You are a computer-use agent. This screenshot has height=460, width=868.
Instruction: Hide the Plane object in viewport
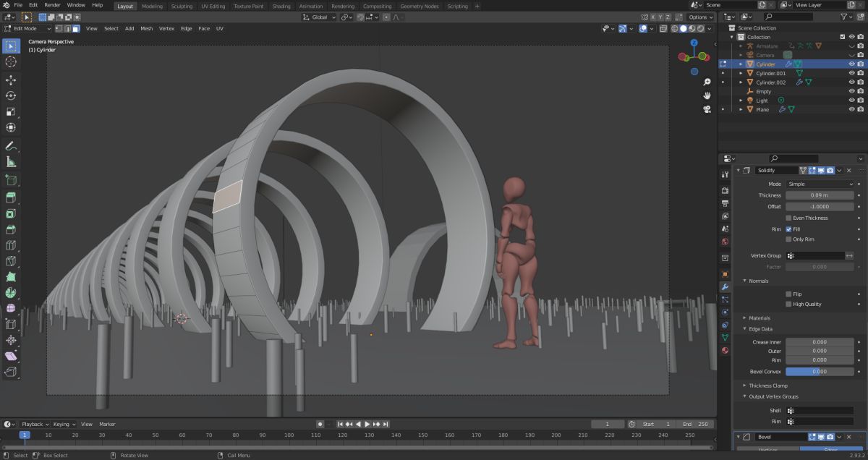tap(851, 109)
